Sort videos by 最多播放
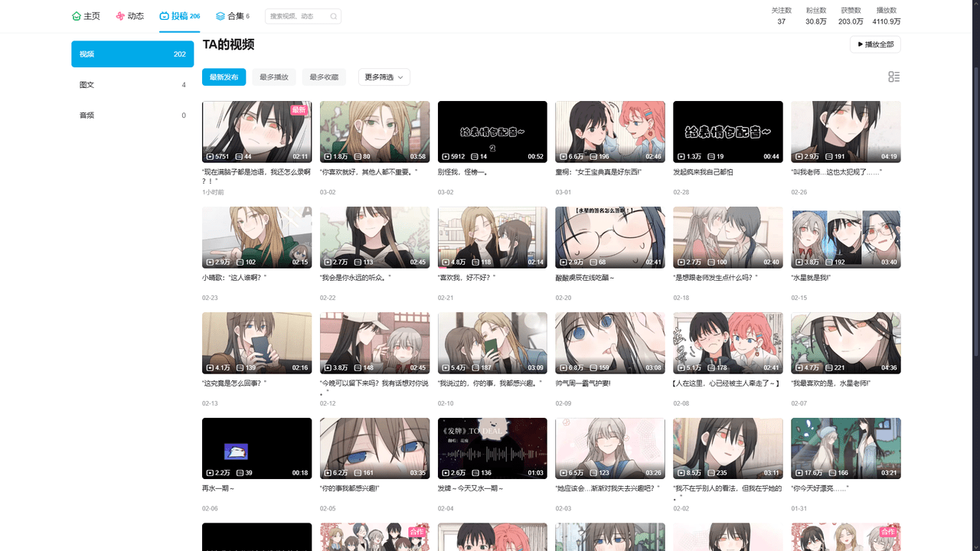 coord(274,77)
